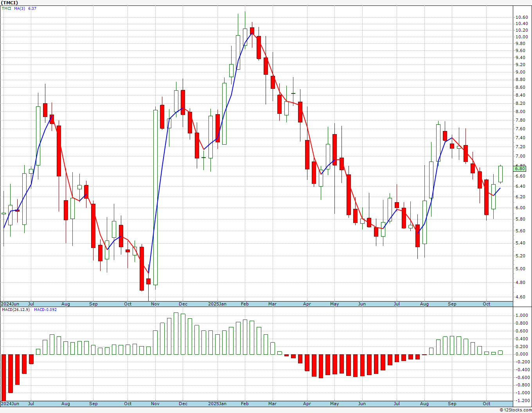Click 2024Jun on the MACD panel time axis
This screenshot has width=532, height=413.
click(10, 404)
